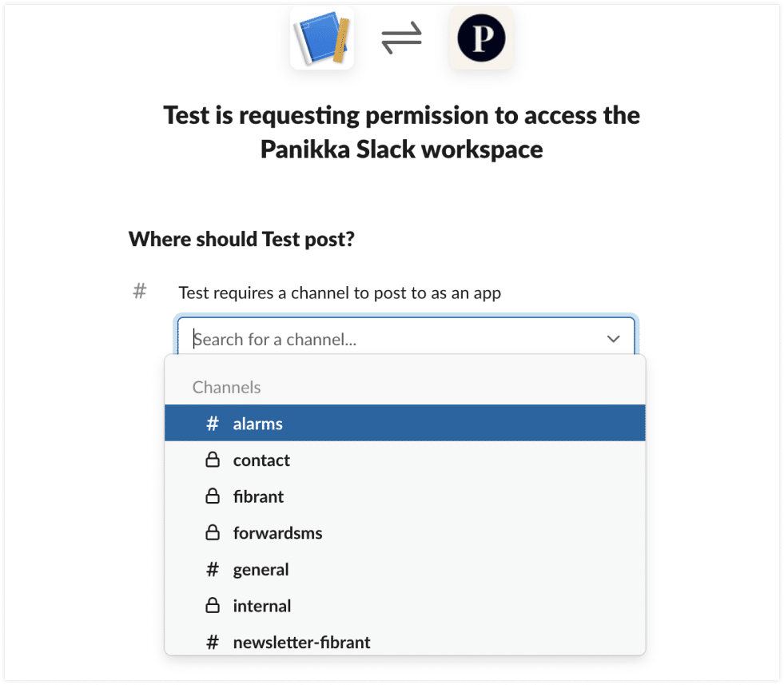Select the internal private channel
Screen dimensions: 784x685
tap(262, 606)
